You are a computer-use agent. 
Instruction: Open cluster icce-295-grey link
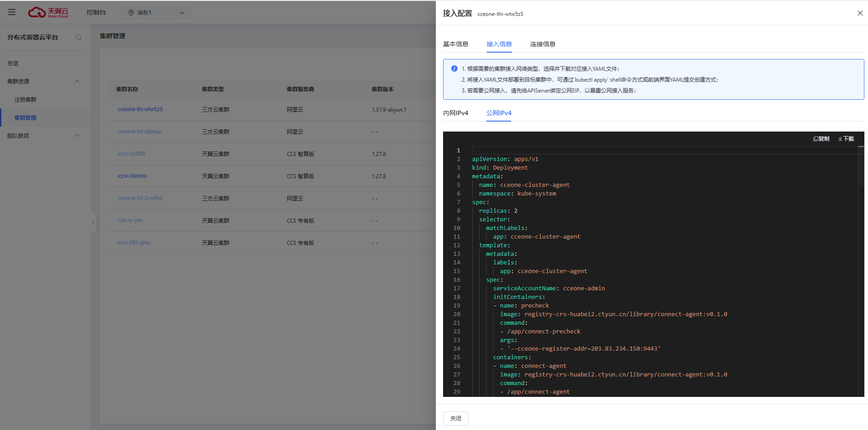(x=134, y=243)
